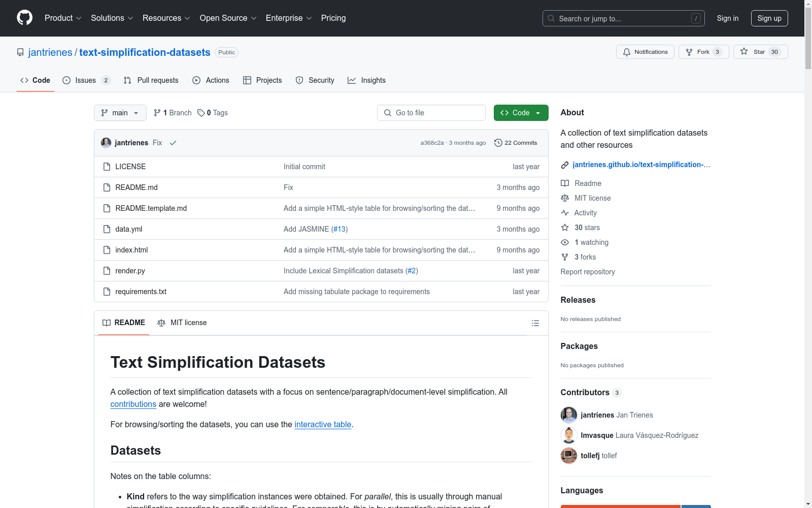Click the render.py file icon
Viewport: 812px width, 508px height.
click(107, 271)
